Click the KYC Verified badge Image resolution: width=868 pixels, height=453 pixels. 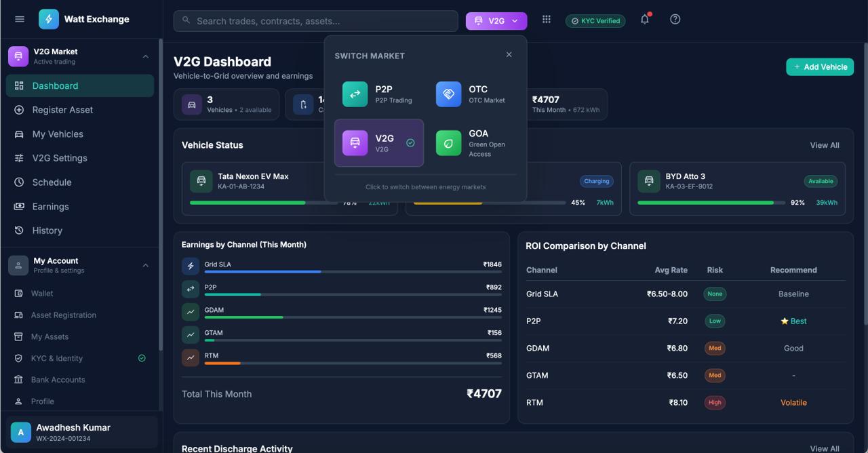(x=595, y=20)
